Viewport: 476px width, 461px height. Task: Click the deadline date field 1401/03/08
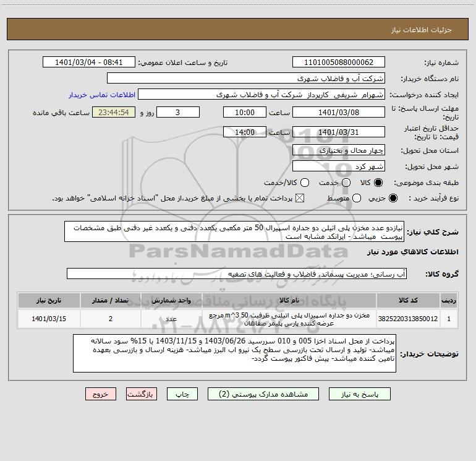pyautogui.click(x=339, y=112)
